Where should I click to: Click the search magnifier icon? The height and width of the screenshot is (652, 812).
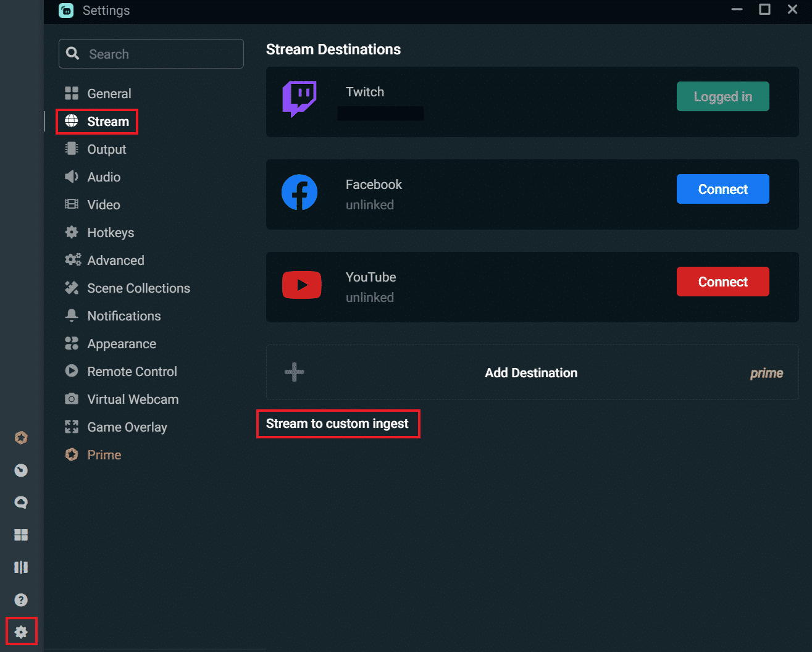tap(73, 54)
